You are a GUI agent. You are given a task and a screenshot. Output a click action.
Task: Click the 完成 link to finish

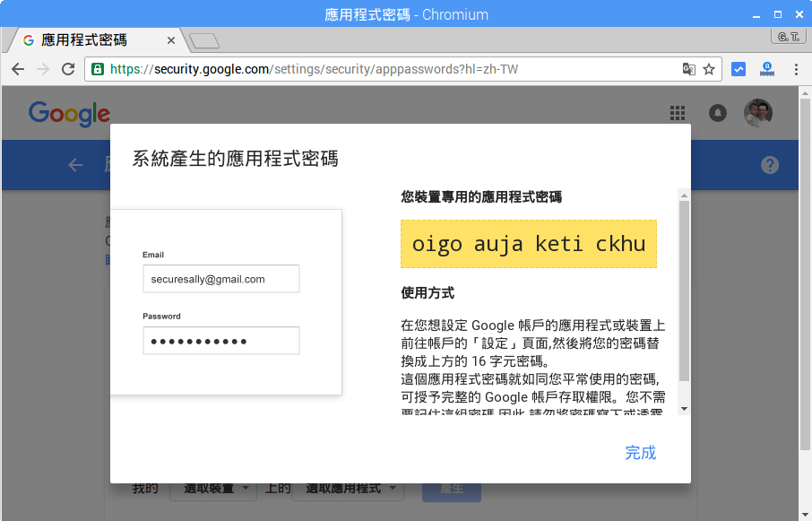[x=641, y=453]
